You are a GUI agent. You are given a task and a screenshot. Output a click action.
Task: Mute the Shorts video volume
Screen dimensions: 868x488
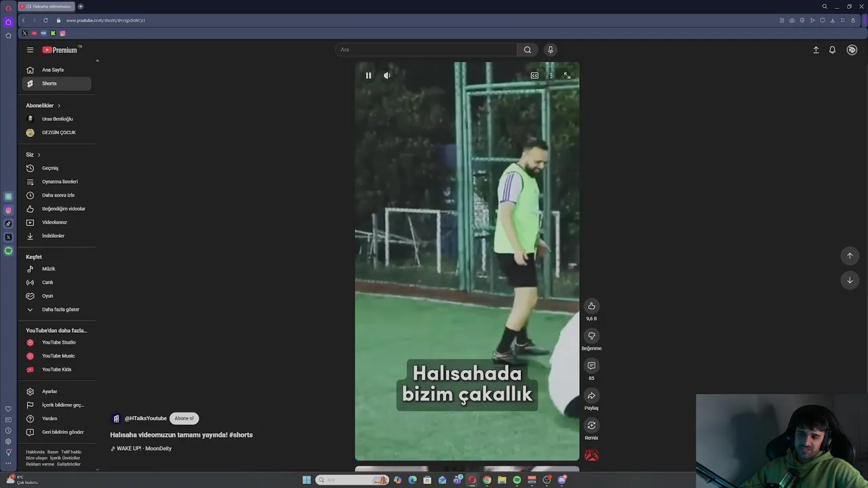coord(387,75)
